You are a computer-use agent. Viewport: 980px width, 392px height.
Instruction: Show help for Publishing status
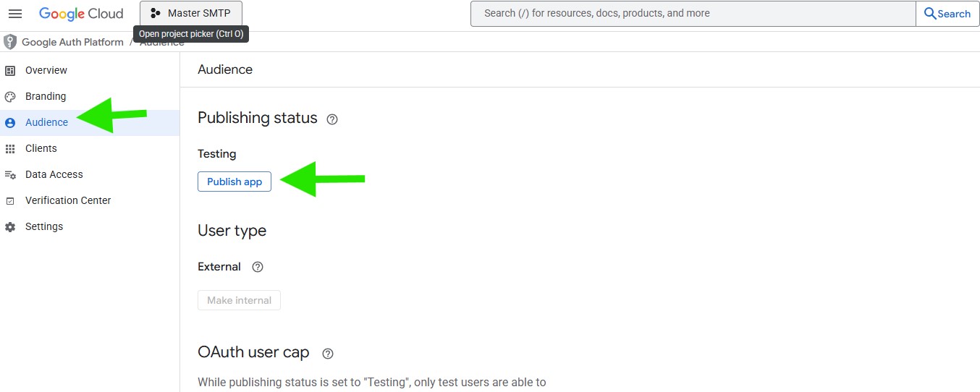click(x=332, y=119)
